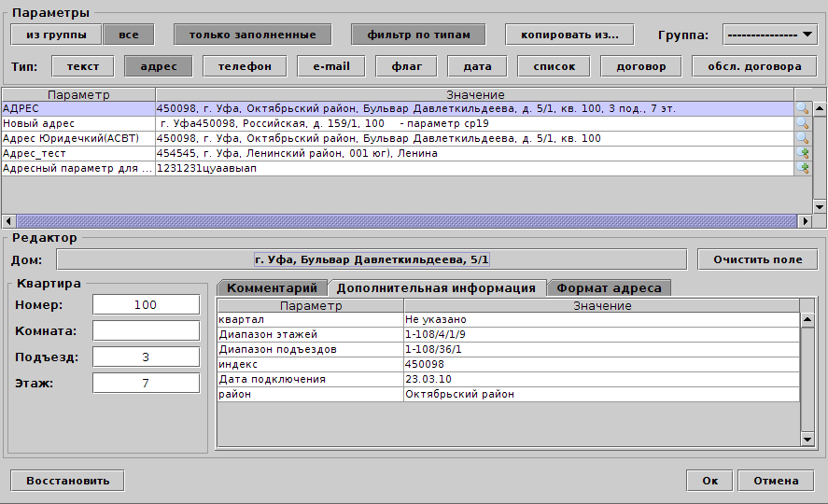828x504 pixels.
Task: Open the Формат адреса tab
Action: [609, 287]
